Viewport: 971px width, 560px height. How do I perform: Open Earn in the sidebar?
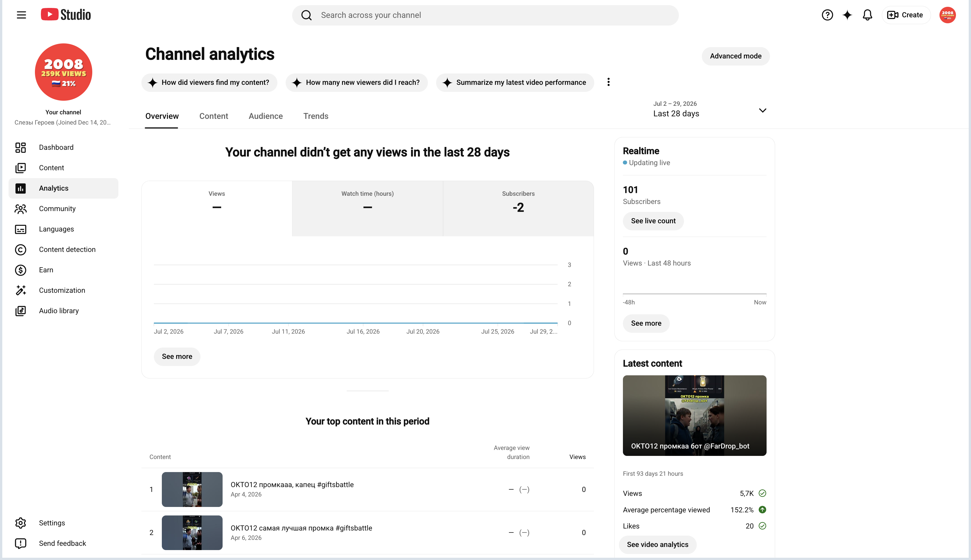(64, 270)
